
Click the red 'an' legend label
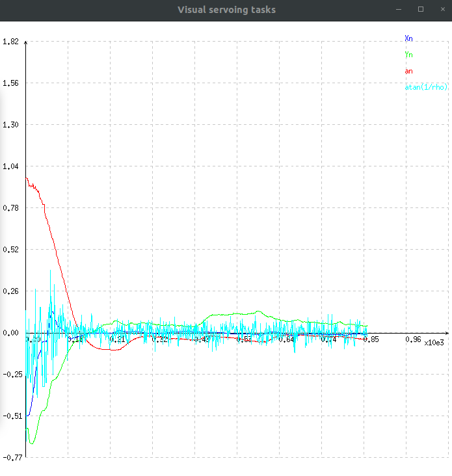[x=408, y=71]
